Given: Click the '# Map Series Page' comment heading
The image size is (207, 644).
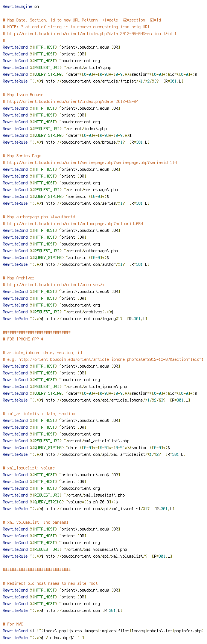Looking at the screenshot, I should tap(22, 156).
